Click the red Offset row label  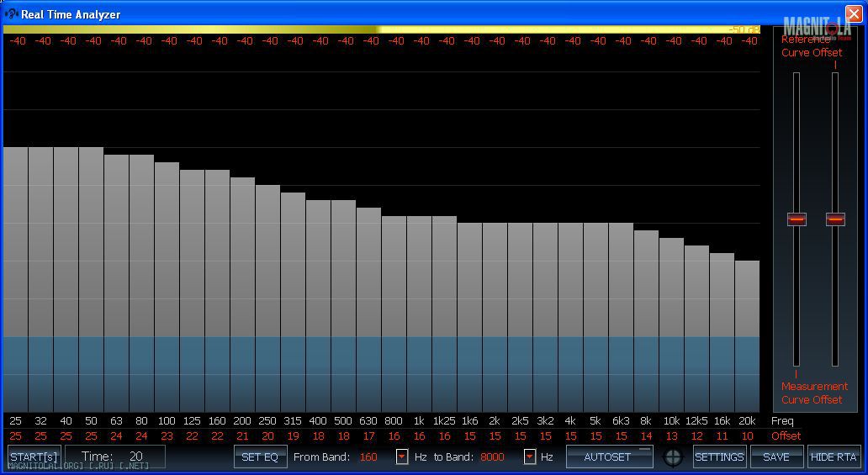(786, 436)
